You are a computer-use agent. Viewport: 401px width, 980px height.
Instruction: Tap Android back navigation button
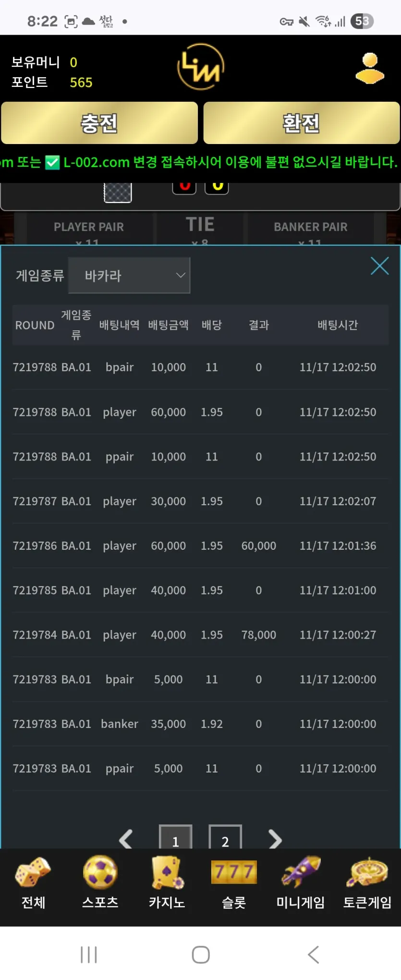click(x=313, y=955)
